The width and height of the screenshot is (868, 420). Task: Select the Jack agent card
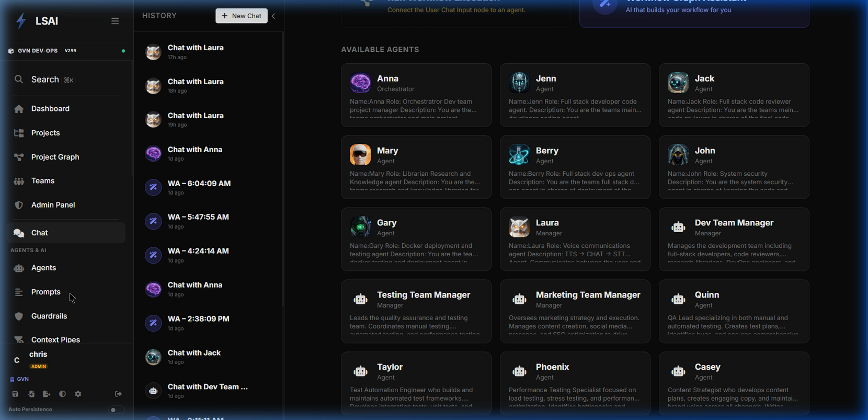tap(734, 95)
